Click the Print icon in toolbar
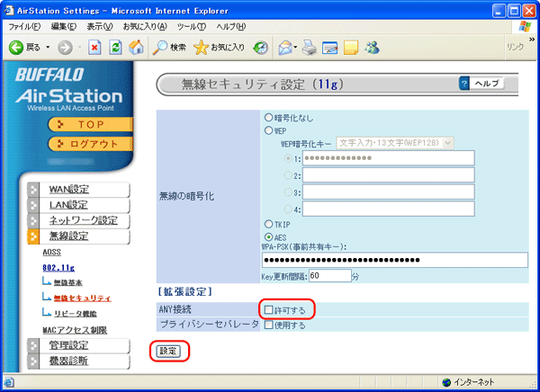The height and width of the screenshot is (392, 540). pyautogui.click(x=310, y=47)
